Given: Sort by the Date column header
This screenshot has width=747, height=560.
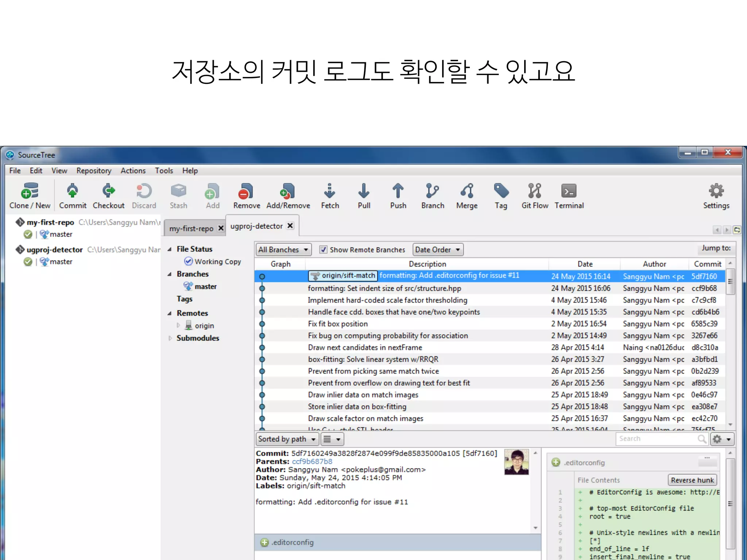Looking at the screenshot, I should pos(585,264).
